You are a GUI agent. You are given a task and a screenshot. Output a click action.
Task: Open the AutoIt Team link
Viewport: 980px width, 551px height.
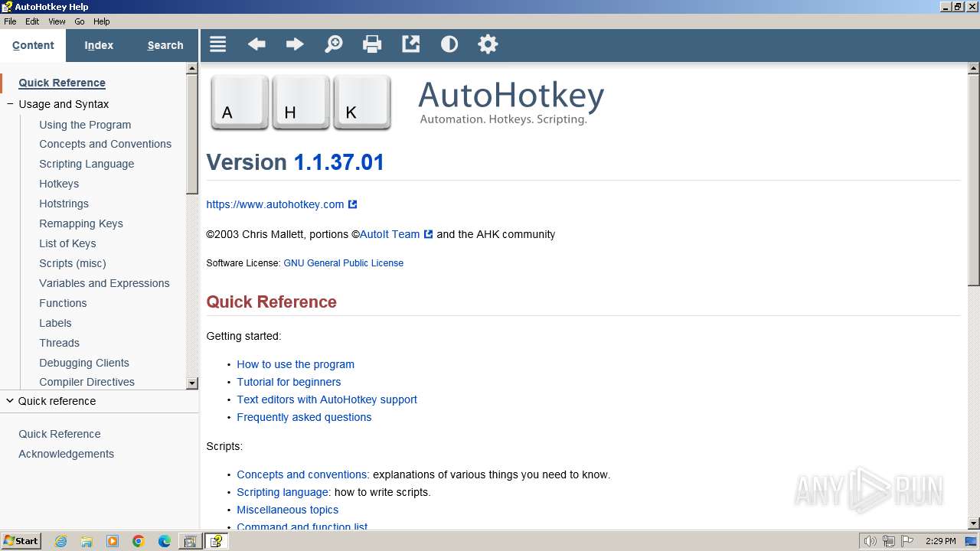(x=390, y=234)
